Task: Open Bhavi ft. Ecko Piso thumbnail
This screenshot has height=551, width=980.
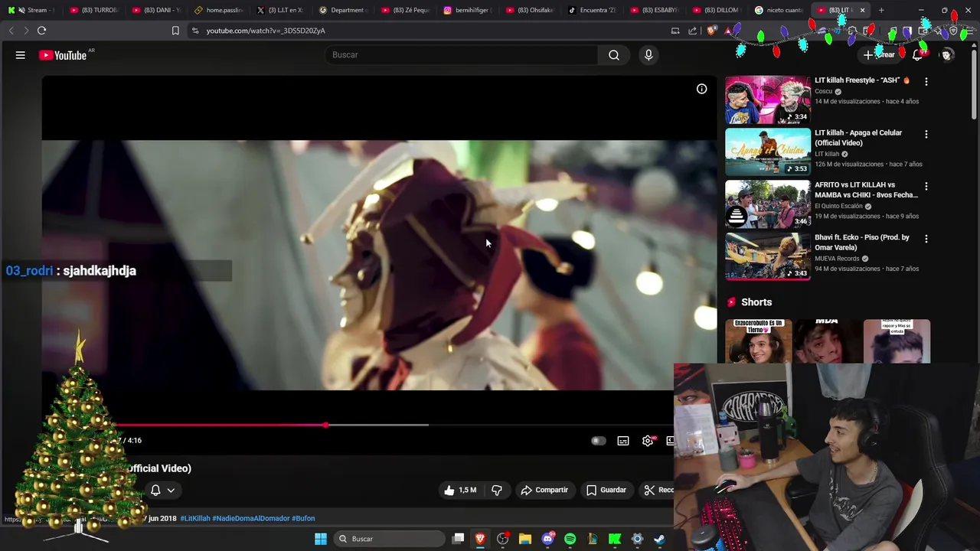Action: coord(767,256)
